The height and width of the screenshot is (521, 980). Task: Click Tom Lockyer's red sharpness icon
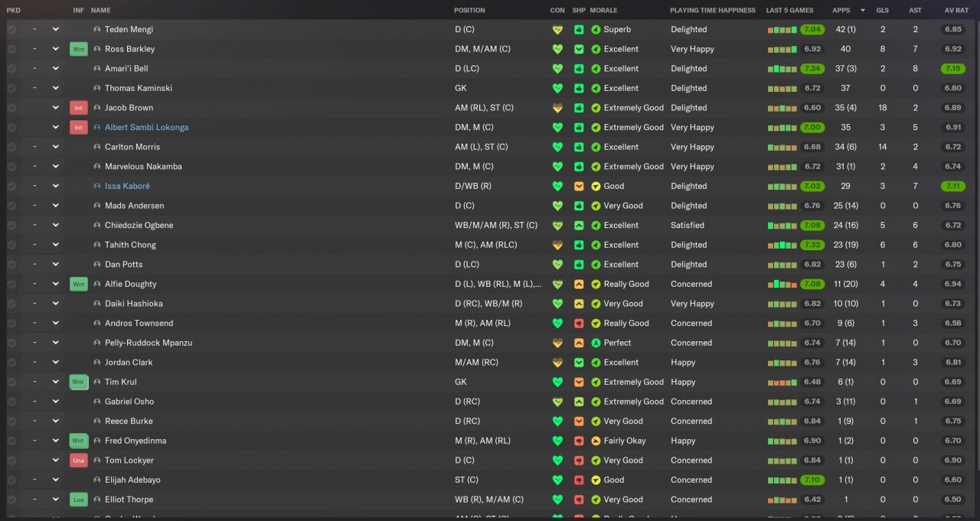(x=579, y=461)
